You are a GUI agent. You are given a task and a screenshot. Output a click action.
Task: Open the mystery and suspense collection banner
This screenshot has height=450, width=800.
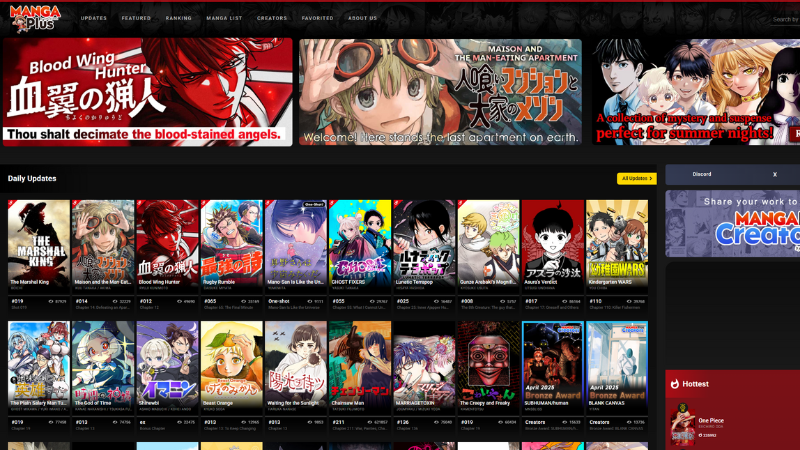coord(696,92)
